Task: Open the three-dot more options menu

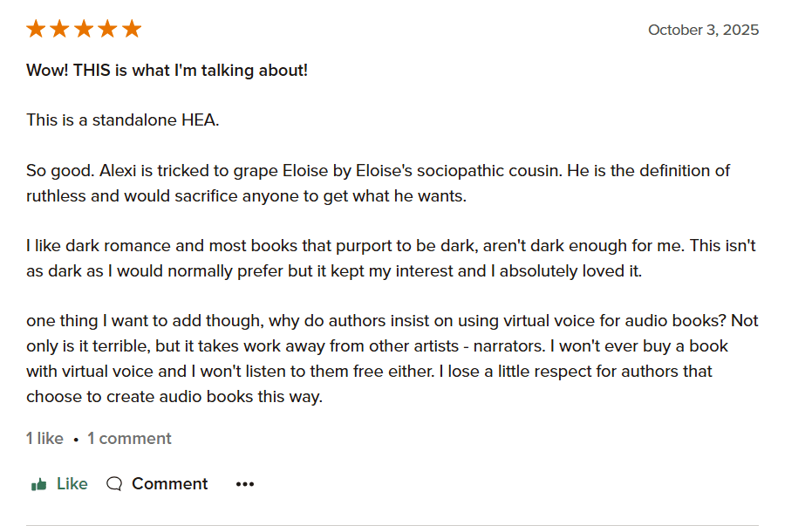Action: click(245, 484)
